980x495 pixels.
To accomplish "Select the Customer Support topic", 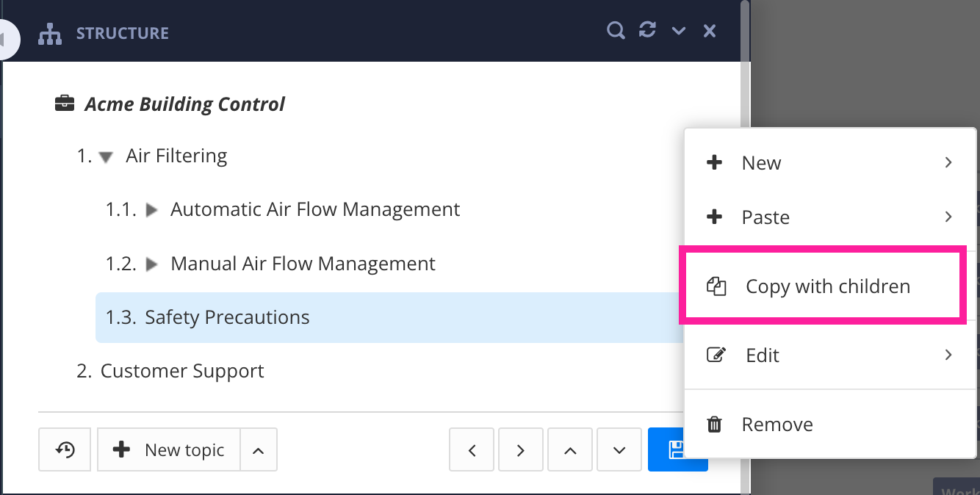I will click(x=182, y=371).
